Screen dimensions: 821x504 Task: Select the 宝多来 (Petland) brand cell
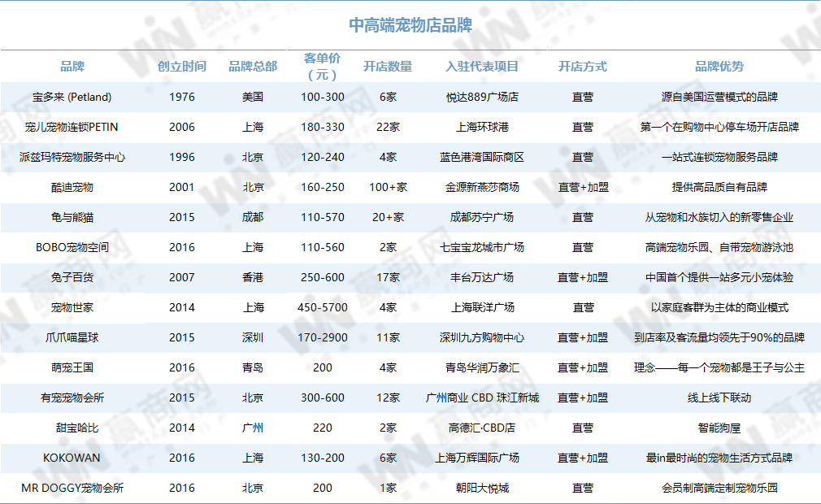pyautogui.click(x=72, y=97)
